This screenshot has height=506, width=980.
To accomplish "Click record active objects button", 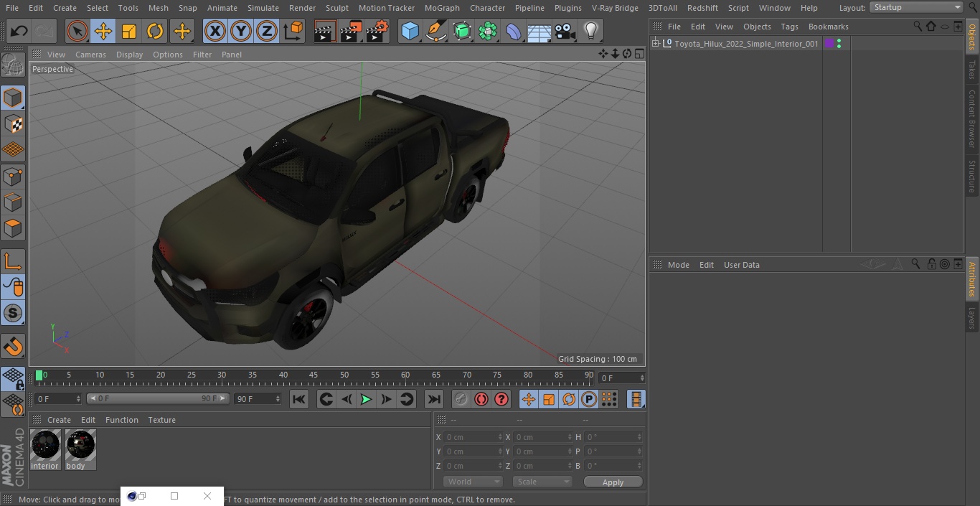I will 461,399.
